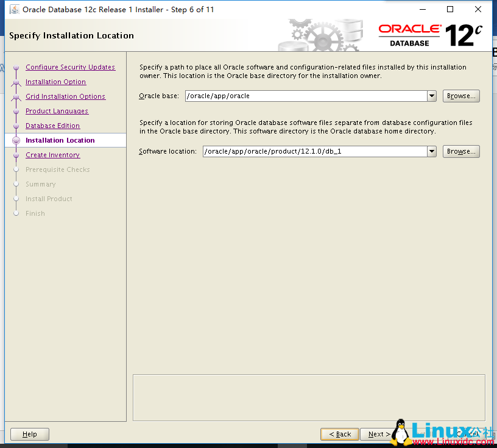
Task: Open the Help dialog
Action: [29, 434]
